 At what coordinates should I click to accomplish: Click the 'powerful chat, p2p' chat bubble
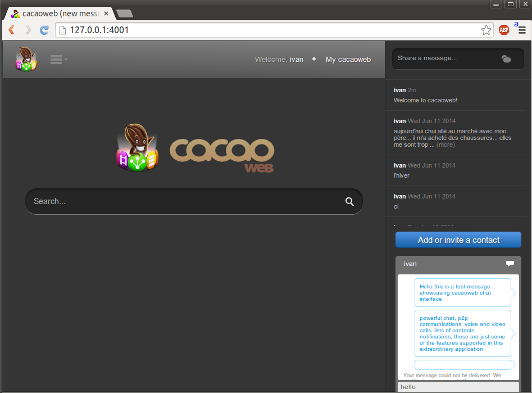tap(463, 333)
